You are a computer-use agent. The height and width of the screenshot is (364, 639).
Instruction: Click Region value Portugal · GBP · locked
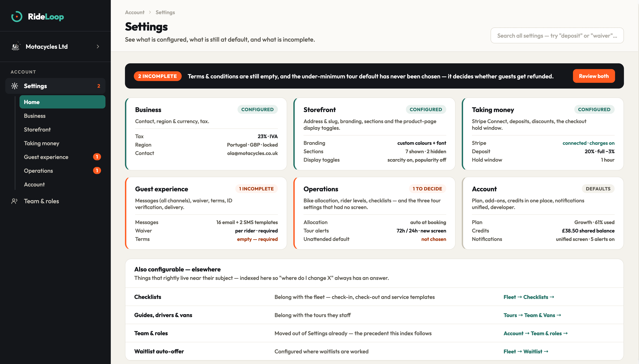pyautogui.click(x=252, y=145)
